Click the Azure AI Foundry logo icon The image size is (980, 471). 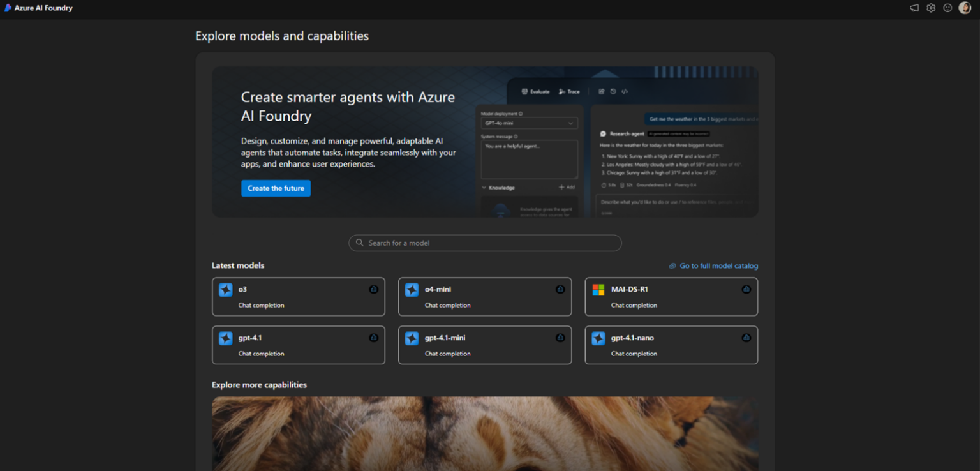click(x=8, y=8)
